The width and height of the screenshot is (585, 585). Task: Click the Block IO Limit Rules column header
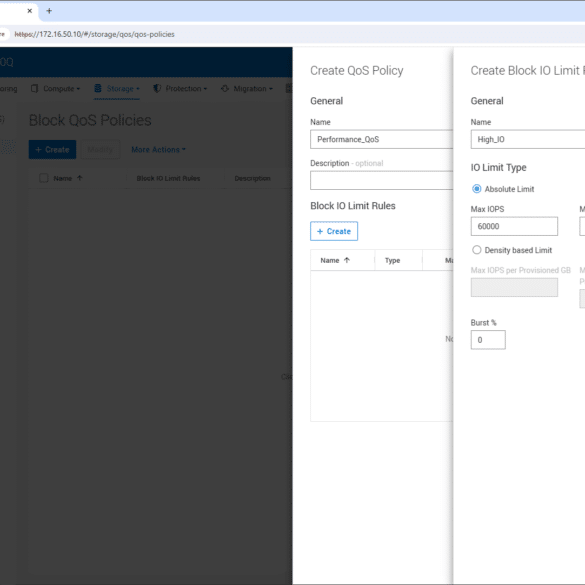click(x=168, y=178)
